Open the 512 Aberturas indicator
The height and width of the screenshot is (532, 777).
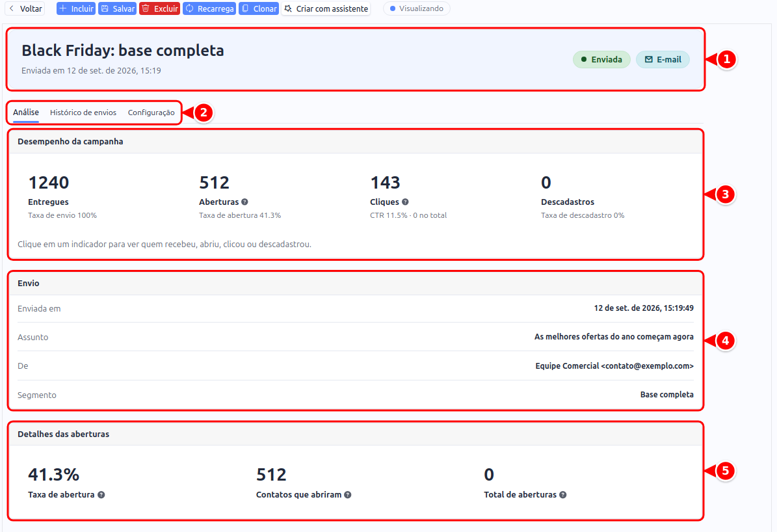pos(240,197)
